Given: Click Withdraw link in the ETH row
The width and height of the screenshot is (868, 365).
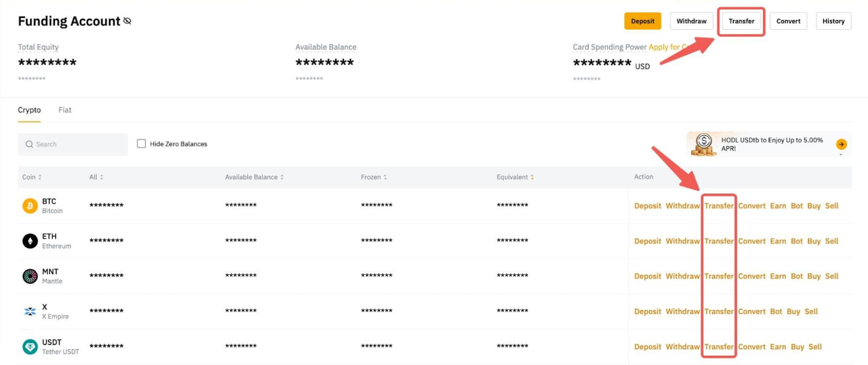Looking at the screenshot, I should click(x=682, y=241).
